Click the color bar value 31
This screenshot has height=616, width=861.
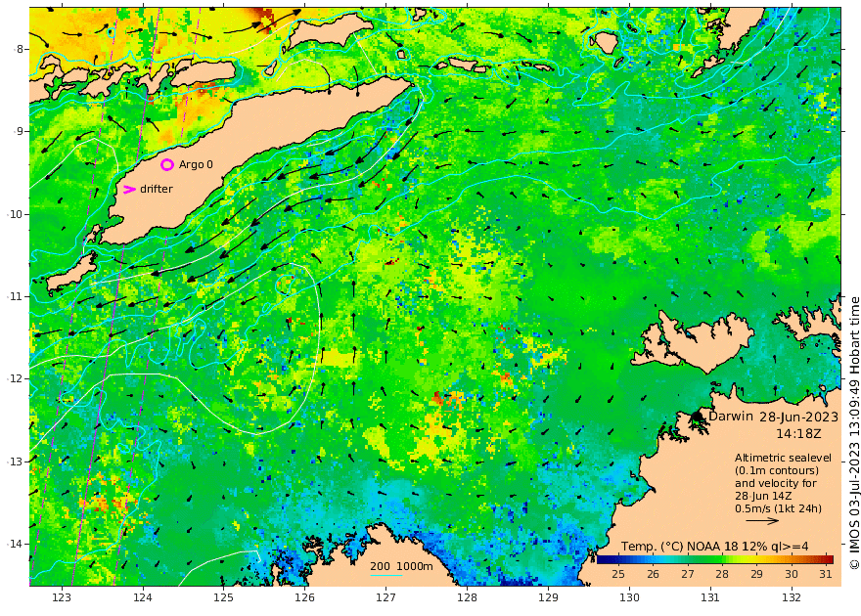(826, 574)
